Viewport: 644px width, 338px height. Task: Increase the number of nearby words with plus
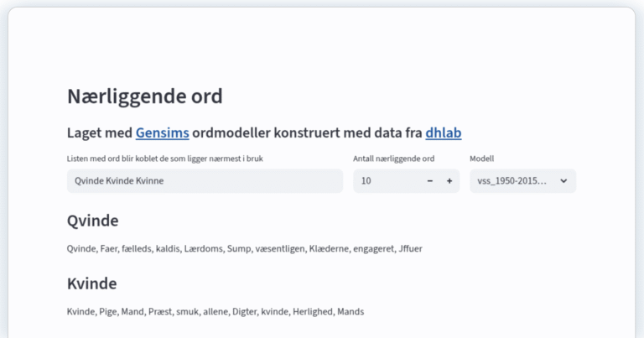tap(449, 181)
